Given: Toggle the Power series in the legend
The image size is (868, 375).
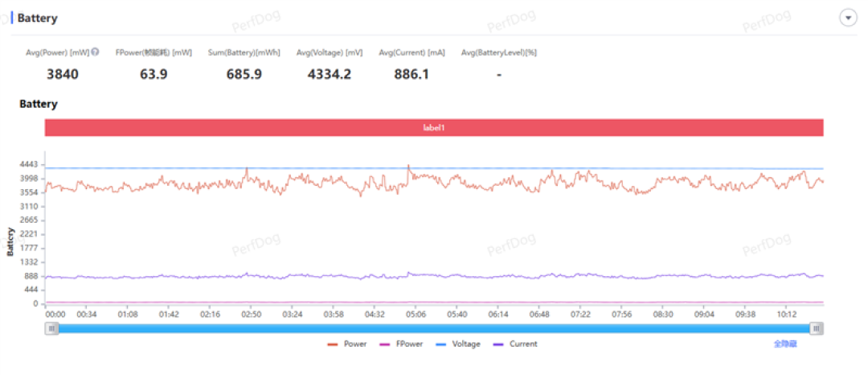Looking at the screenshot, I should pyautogui.click(x=347, y=344).
